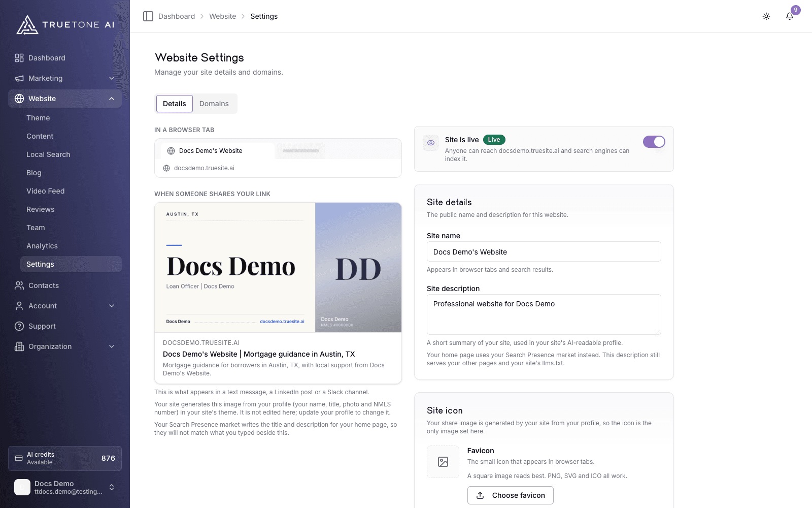Screen dimensions: 812x508
Task: Click the Docs Demo user avatar
Action: pos(22,487)
